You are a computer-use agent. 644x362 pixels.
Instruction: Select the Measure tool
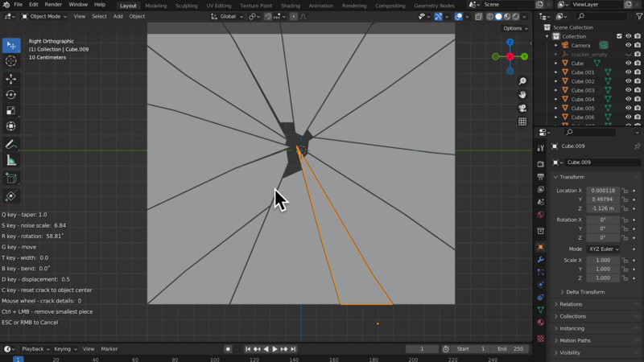(x=11, y=160)
